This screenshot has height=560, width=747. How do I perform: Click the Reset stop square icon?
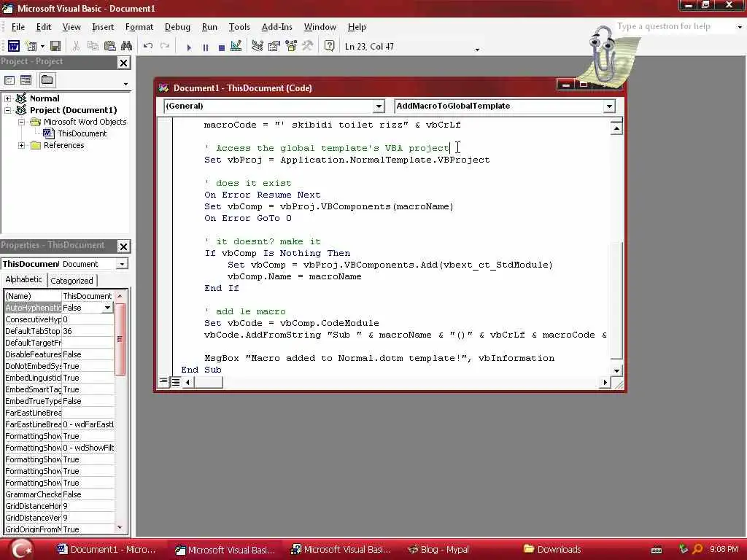pyautogui.click(x=221, y=47)
